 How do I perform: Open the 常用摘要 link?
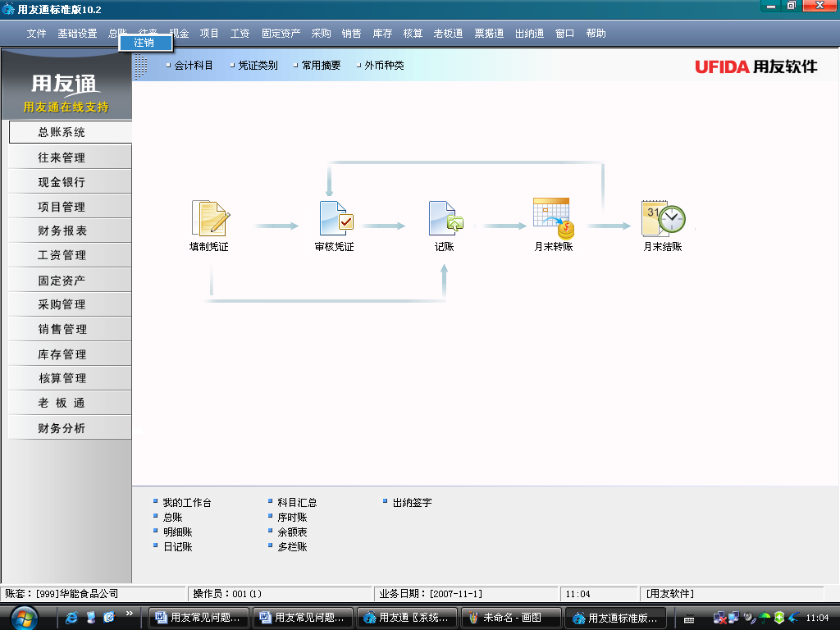click(321, 66)
